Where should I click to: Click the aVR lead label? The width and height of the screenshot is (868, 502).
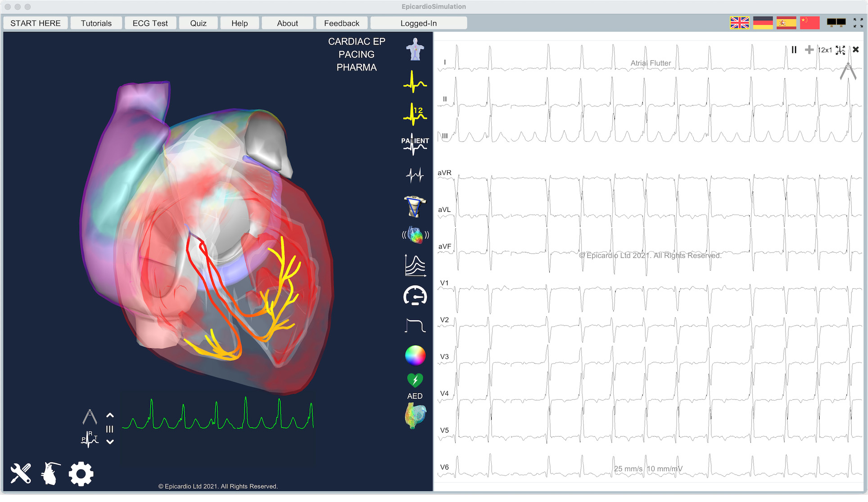click(x=444, y=173)
